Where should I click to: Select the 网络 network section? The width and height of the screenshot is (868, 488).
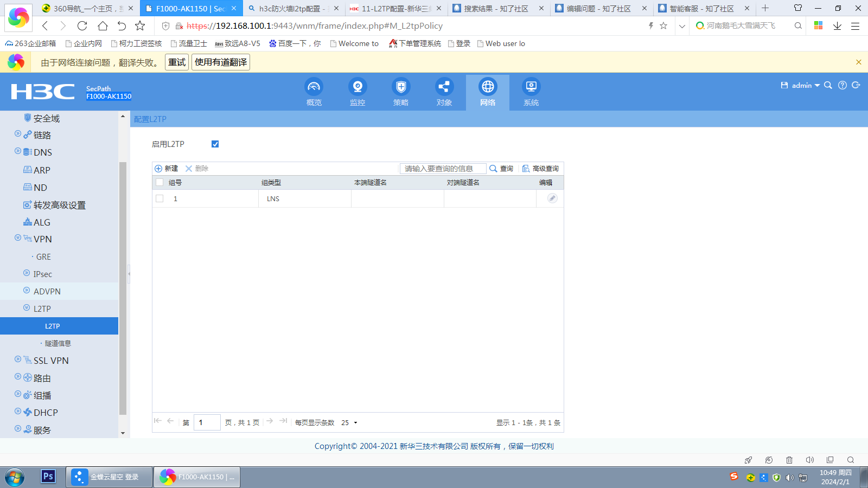point(488,92)
